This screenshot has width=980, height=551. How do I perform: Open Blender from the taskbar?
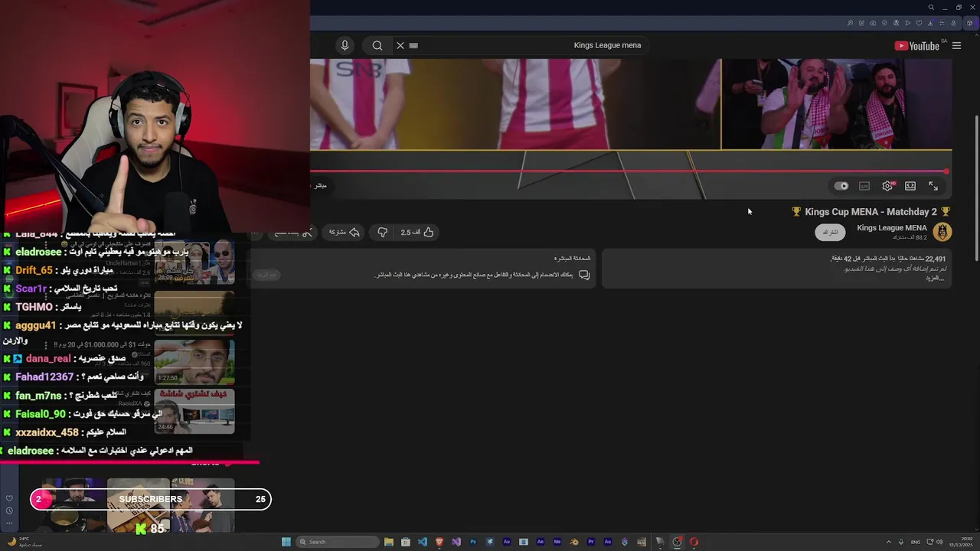coord(573,542)
